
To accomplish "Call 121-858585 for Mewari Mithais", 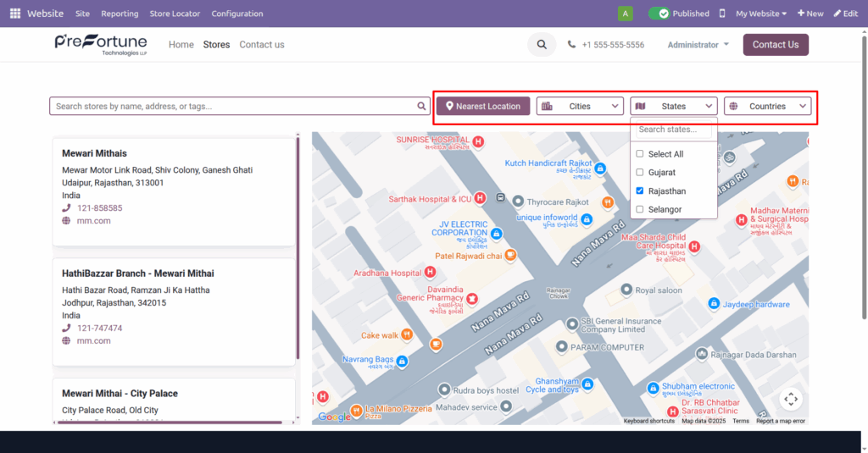I will tap(100, 208).
